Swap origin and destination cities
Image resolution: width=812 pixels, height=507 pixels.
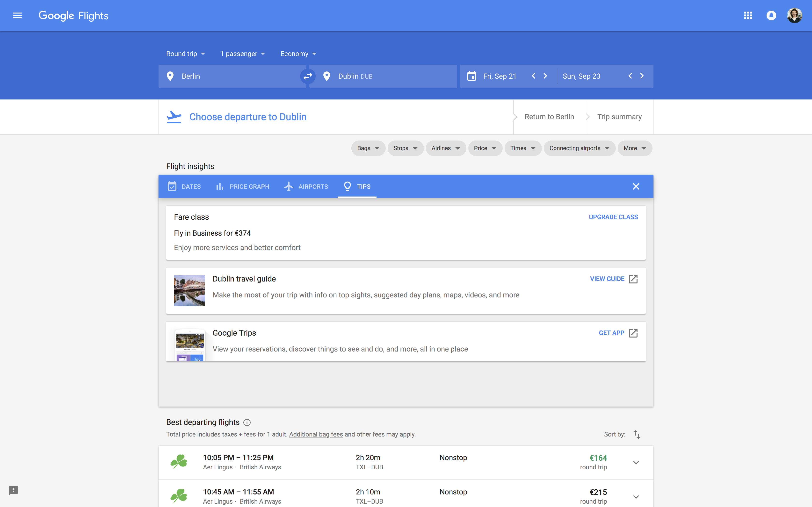point(308,77)
